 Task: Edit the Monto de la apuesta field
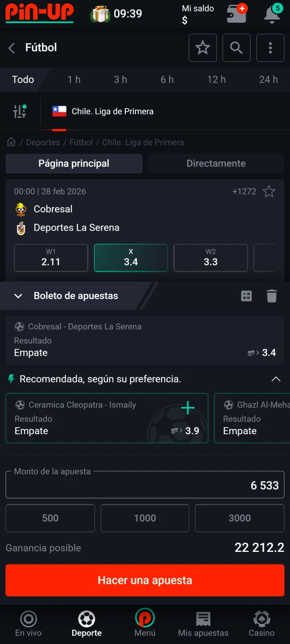(144, 485)
